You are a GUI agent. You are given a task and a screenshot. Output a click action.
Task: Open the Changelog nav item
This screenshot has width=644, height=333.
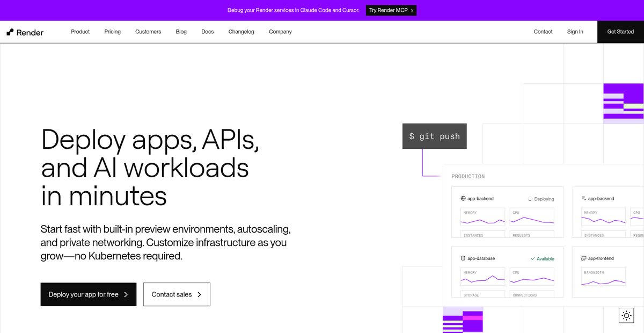[x=241, y=32]
